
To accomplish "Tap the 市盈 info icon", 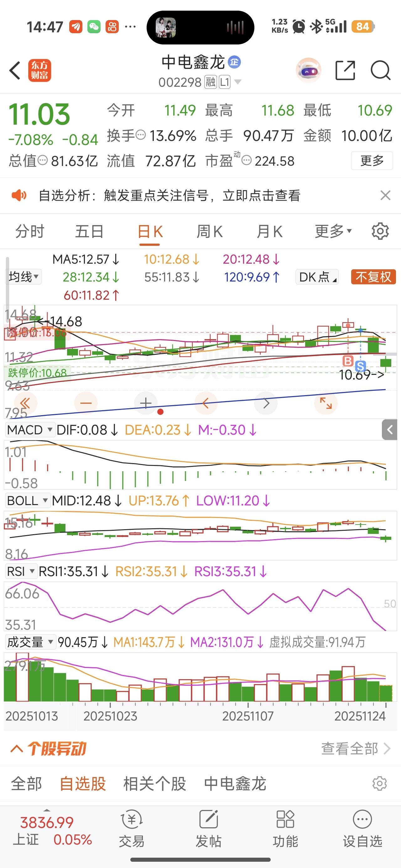I will tap(247, 160).
